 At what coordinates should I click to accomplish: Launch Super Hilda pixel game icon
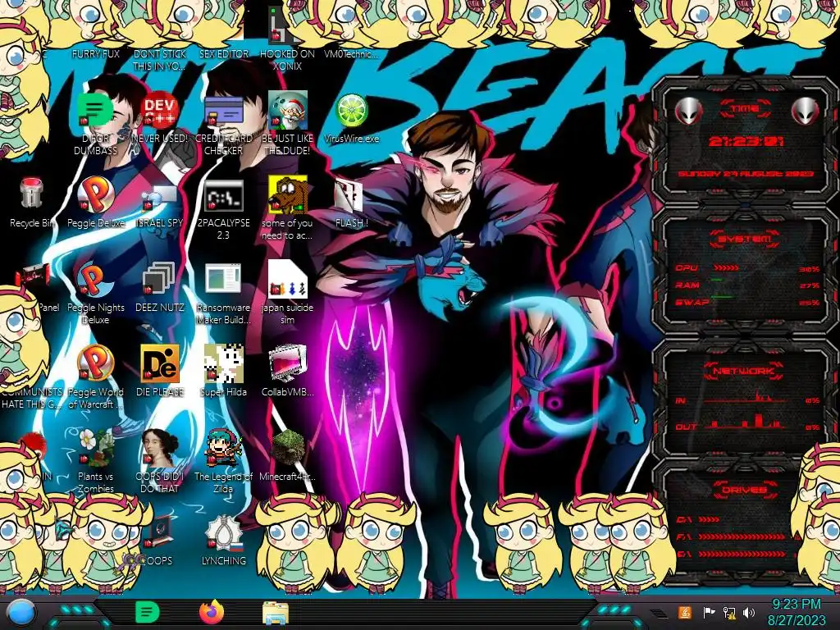tap(223, 363)
